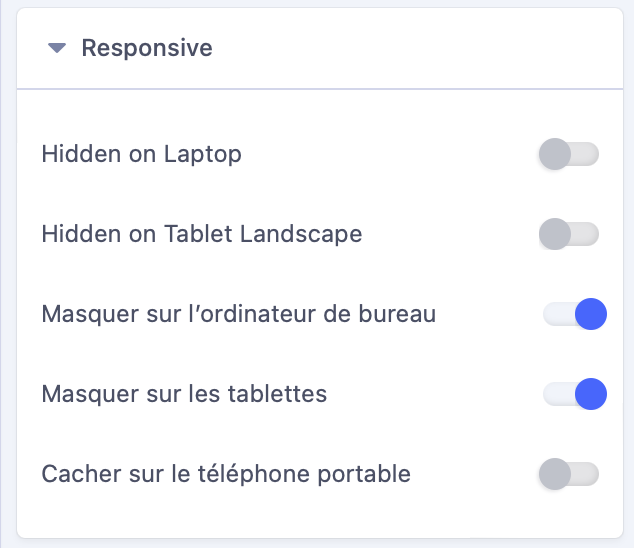Viewport: 634px width, 548px height.
Task: Click the Responsive section title
Action: click(x=146, y=48)
